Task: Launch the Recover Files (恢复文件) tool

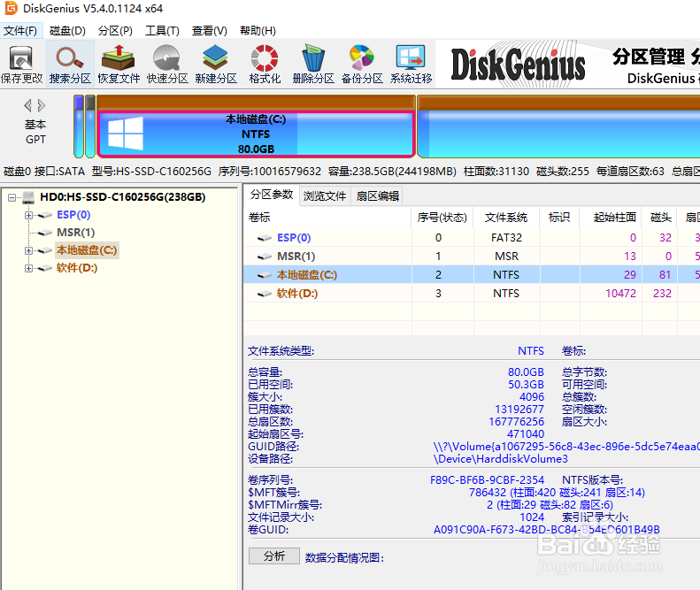Action: tap(119, 65)
